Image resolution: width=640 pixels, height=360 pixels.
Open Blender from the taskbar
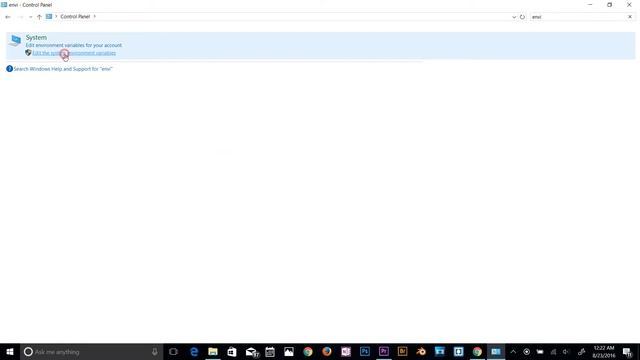click(421, 351)
